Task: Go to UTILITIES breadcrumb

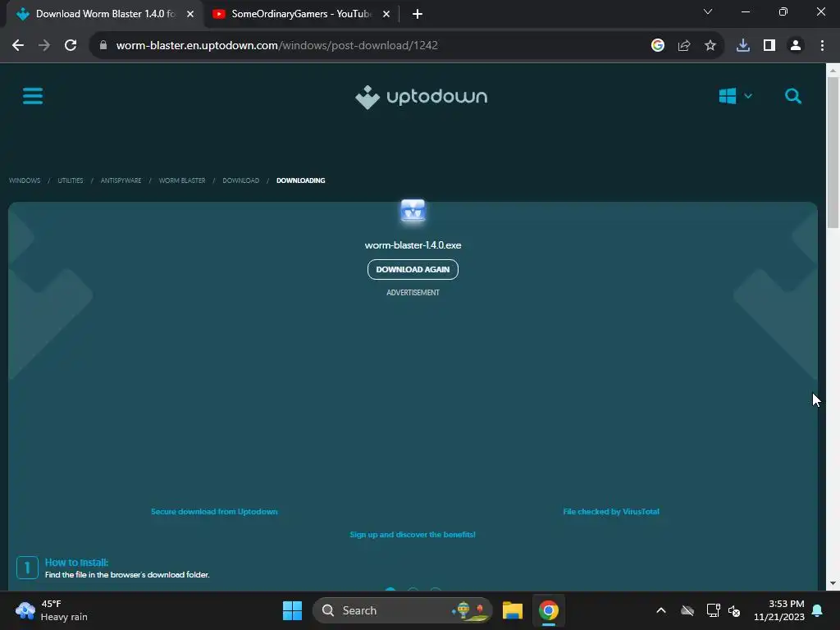Action: [71, 180]
